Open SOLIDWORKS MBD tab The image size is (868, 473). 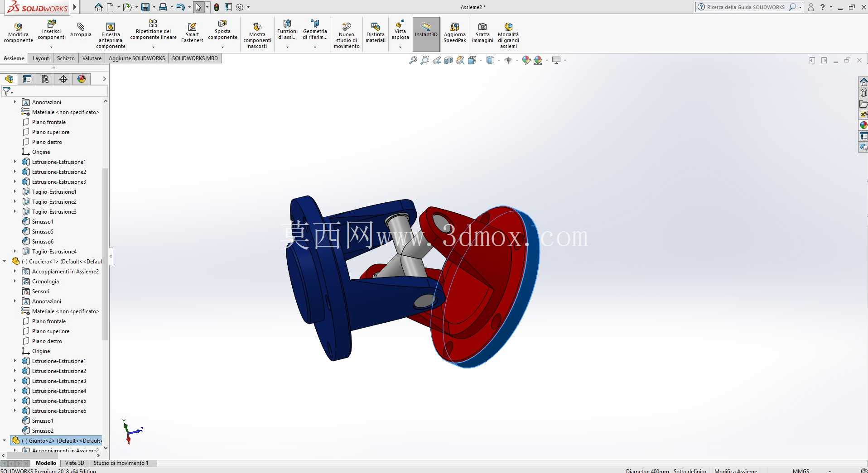(195, 58)
